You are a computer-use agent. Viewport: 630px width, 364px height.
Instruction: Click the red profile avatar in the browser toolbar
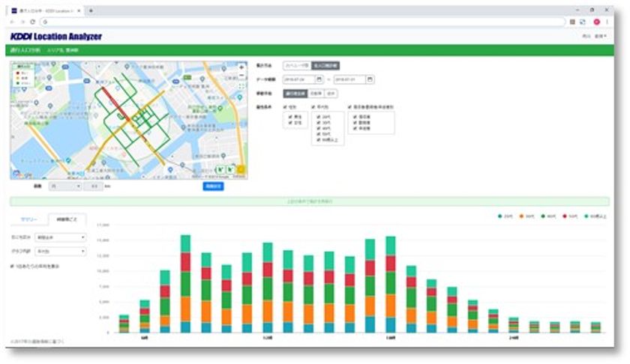click(597, 22)
